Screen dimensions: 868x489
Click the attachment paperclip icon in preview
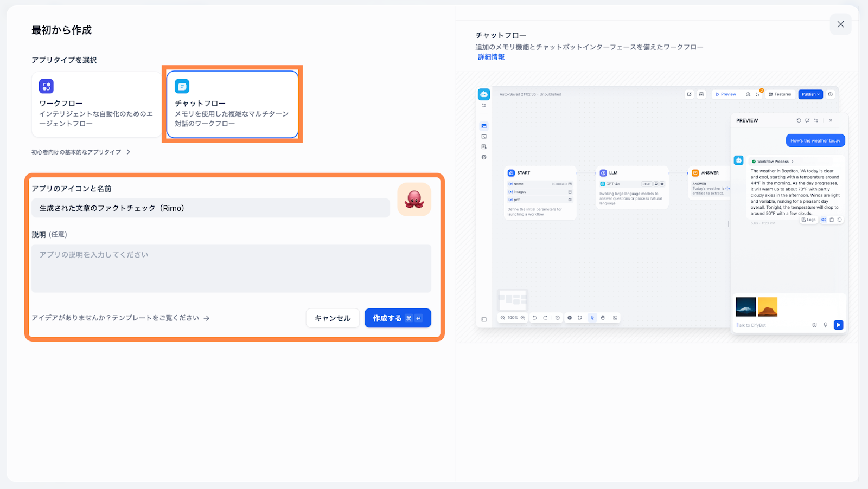[814, 325]
